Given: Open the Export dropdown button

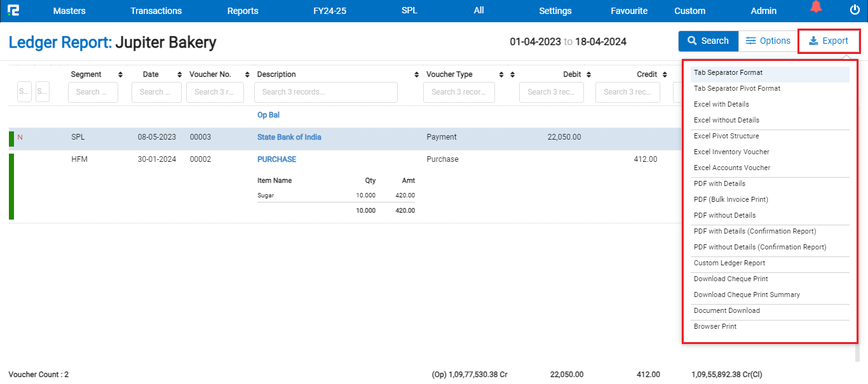Looking at the screenshot, I should [829, 41].
